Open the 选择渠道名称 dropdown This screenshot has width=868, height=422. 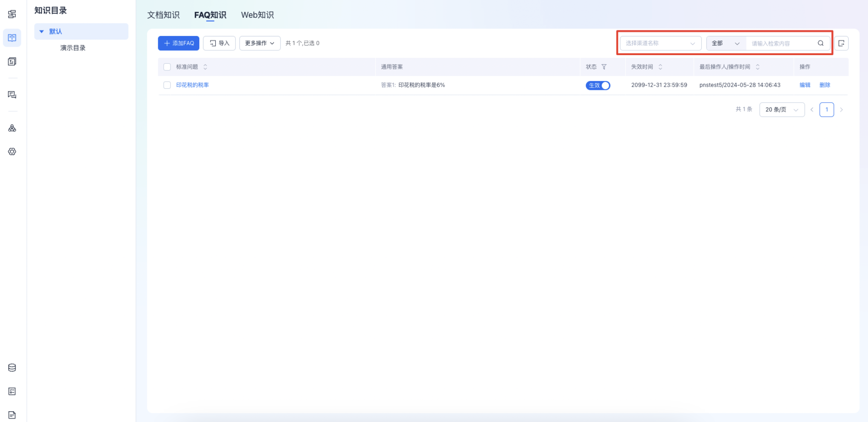tap(661, 43)
